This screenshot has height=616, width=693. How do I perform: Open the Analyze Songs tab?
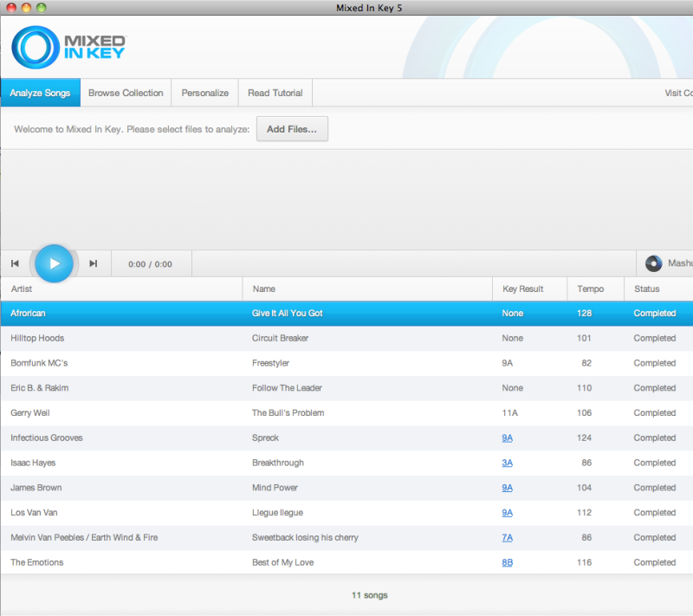point(40,93)
